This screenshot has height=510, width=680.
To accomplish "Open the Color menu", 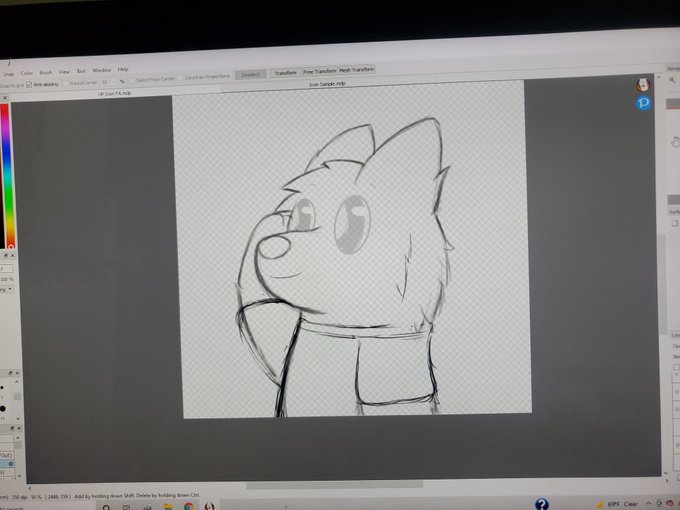I will point(26,73).
